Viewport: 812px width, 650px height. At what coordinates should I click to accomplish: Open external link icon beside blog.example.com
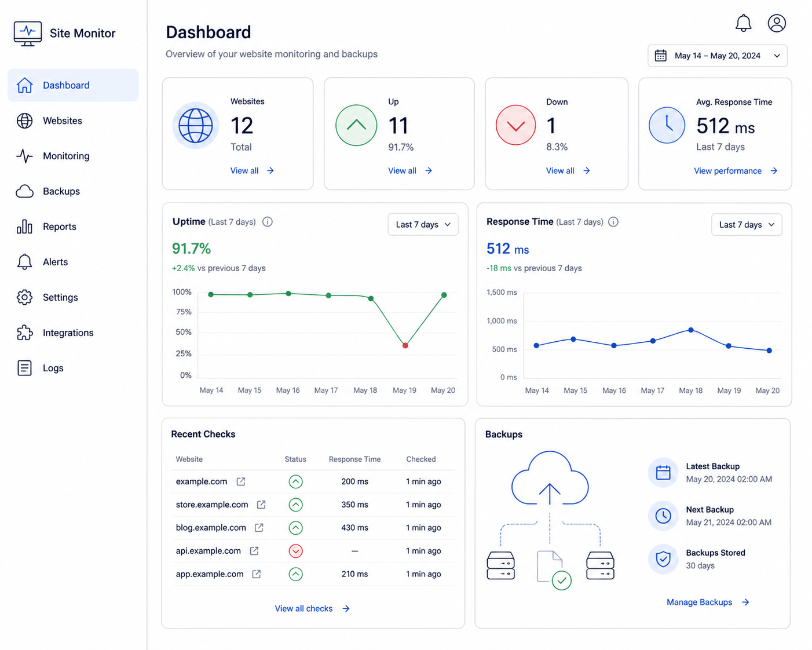259,528
